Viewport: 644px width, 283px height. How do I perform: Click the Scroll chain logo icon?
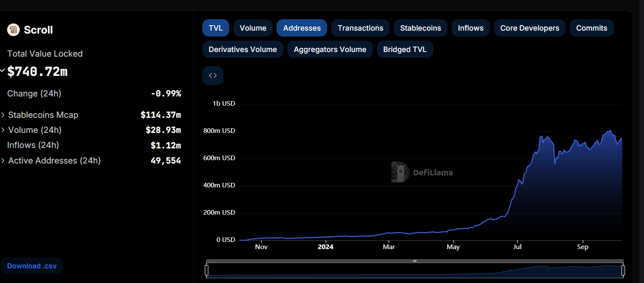13,30
